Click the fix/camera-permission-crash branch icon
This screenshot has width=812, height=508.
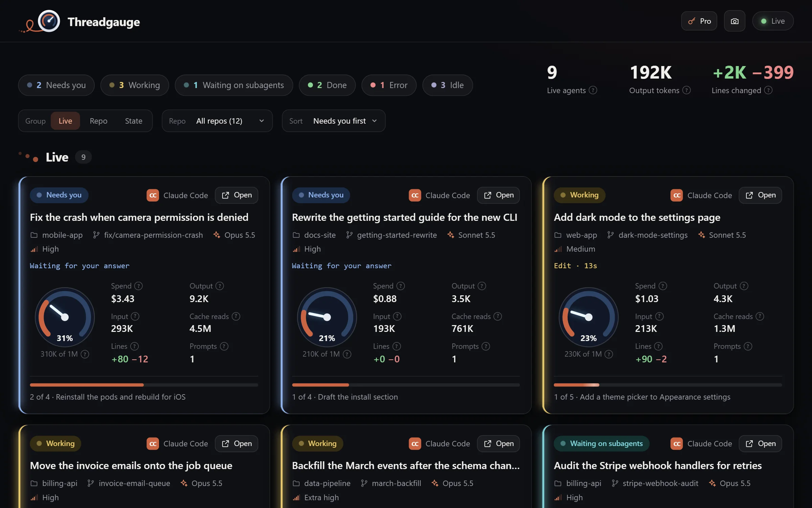[96, 235]
